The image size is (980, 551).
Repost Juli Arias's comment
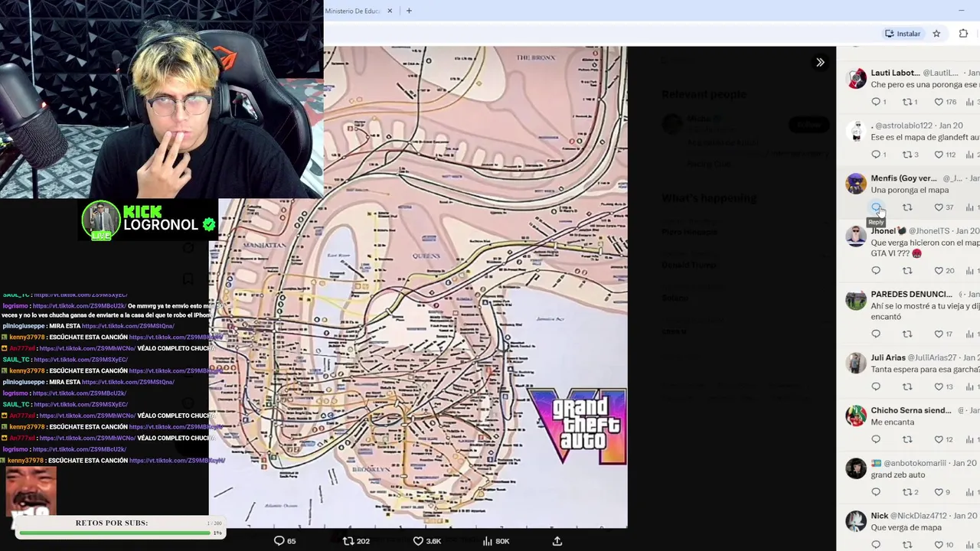coord(907,386)
